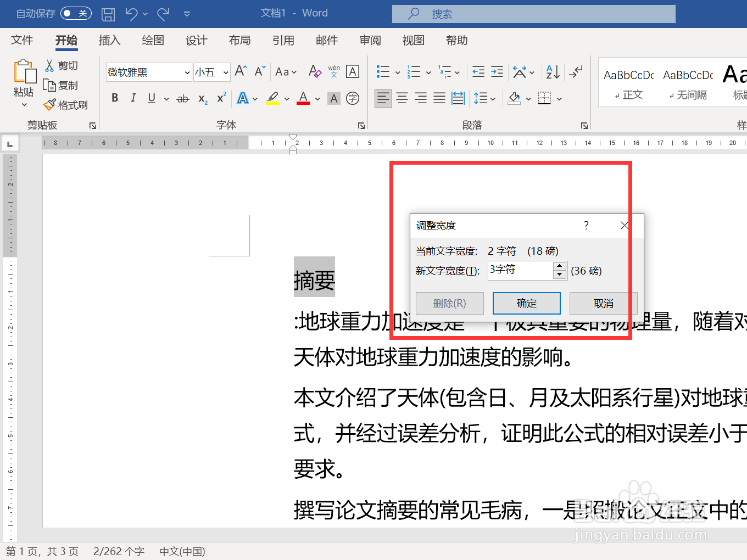The height and width of the screenshot is (560, 747).
Task: Open the 审阅 ribbon tab
Action: tap(369, 40)
